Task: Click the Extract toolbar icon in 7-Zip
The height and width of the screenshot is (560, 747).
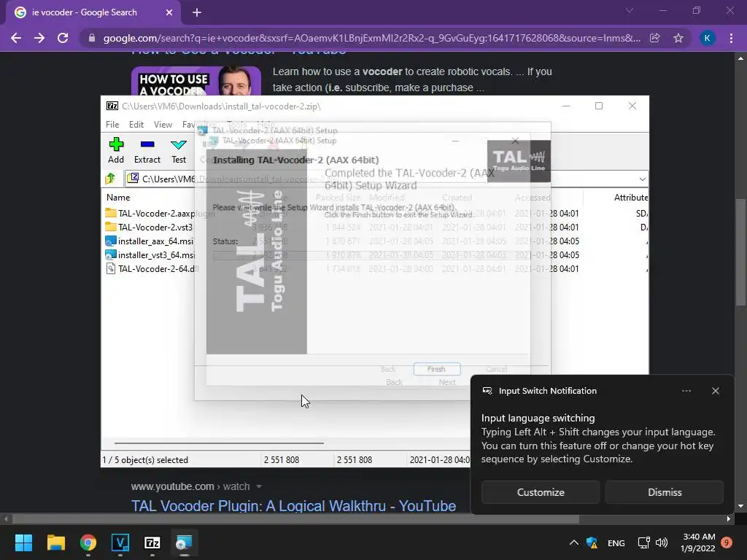Action: pos(147,150)
